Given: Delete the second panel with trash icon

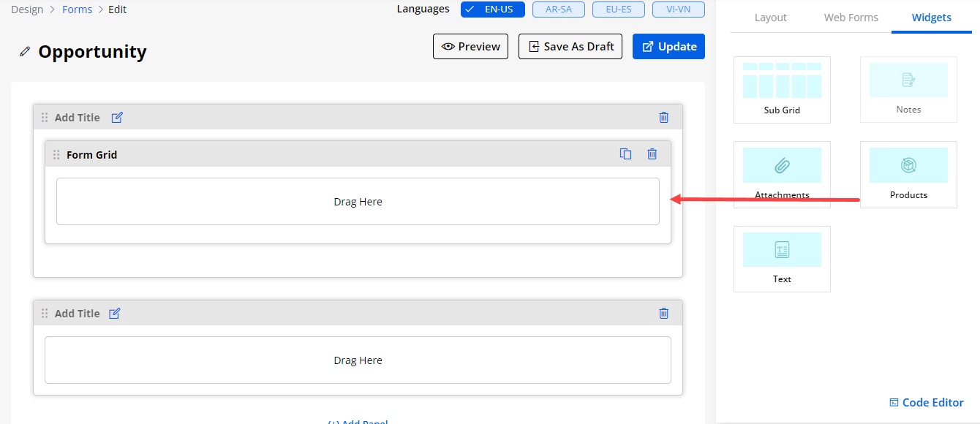Looking at the screenshot, I should pos(663,314).
